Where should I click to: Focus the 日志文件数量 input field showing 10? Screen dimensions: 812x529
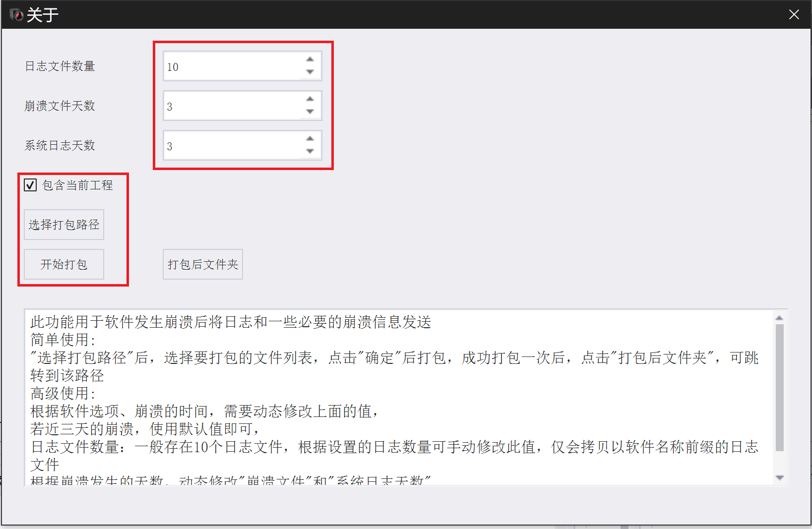click(x=232, y=66)
